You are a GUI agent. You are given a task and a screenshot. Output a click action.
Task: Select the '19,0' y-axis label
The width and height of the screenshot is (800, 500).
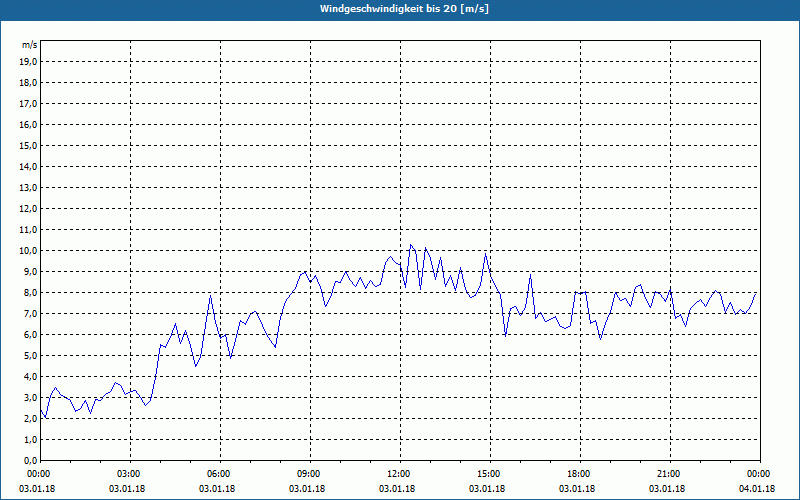[x=28, y=62]
